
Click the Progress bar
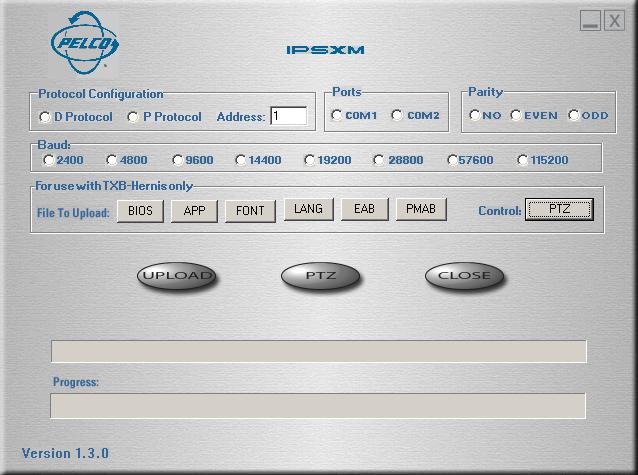(x=318, y=406)
